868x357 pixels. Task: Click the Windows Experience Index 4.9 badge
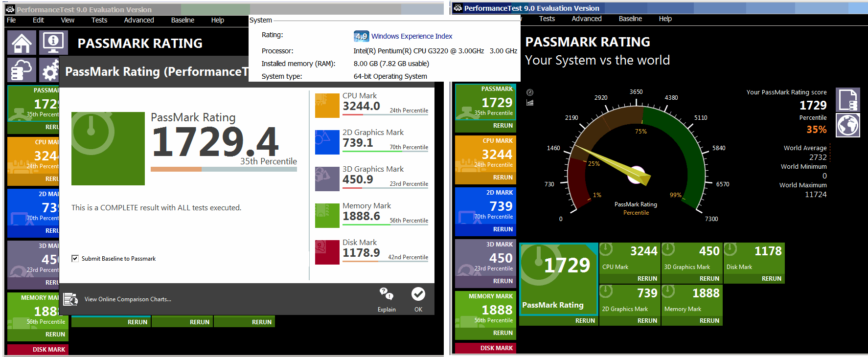point(361,36)
